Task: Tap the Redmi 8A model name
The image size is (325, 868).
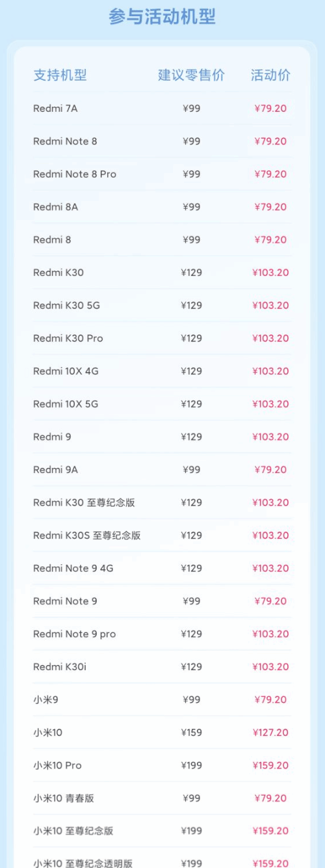Action: (x=55, y=207)
